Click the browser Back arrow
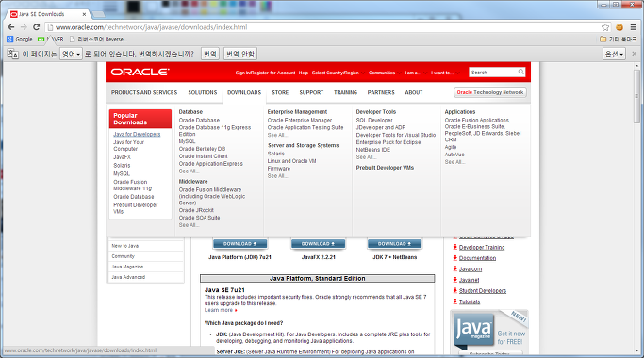This screenshot has height=358, width=644. click(x=11, y=27)
